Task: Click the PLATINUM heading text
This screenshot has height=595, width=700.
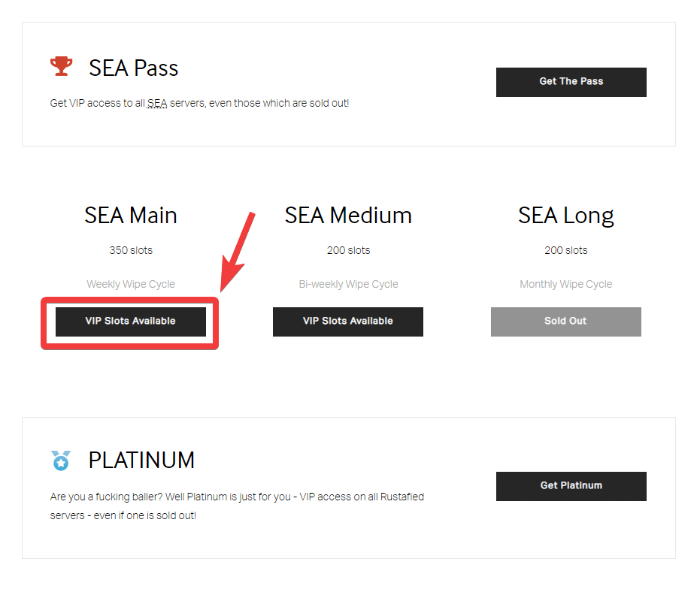Action: pos(141,461)
